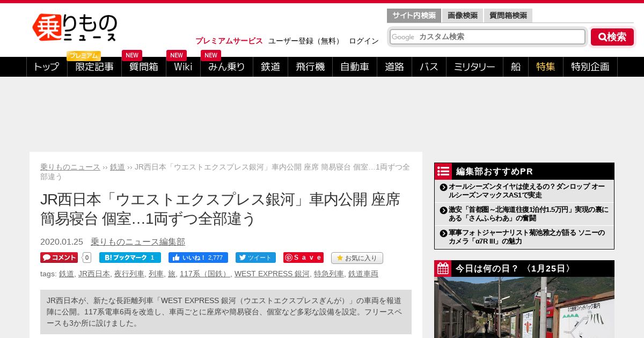This screenshot has height=338, width=644.
Task: Open the 鉄道 tag link
Action: point(67,274)
